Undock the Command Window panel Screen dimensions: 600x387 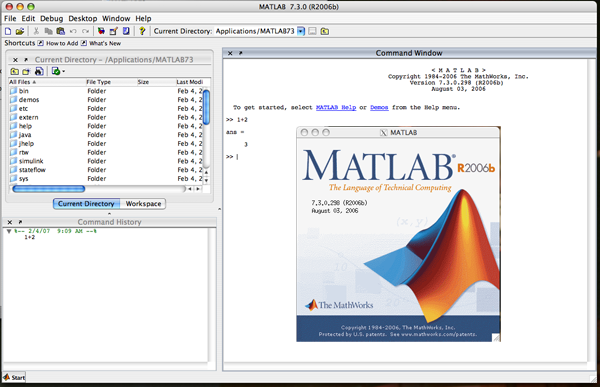[x=241, y=53]
